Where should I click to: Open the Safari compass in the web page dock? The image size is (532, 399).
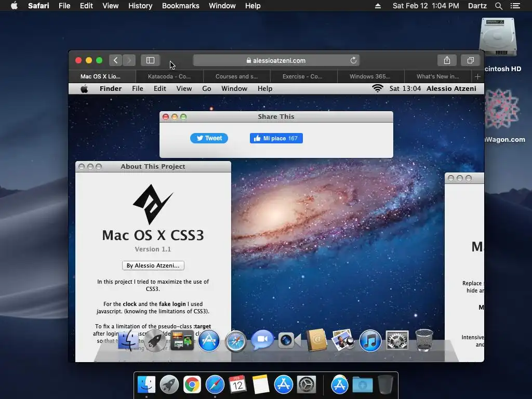235,341
